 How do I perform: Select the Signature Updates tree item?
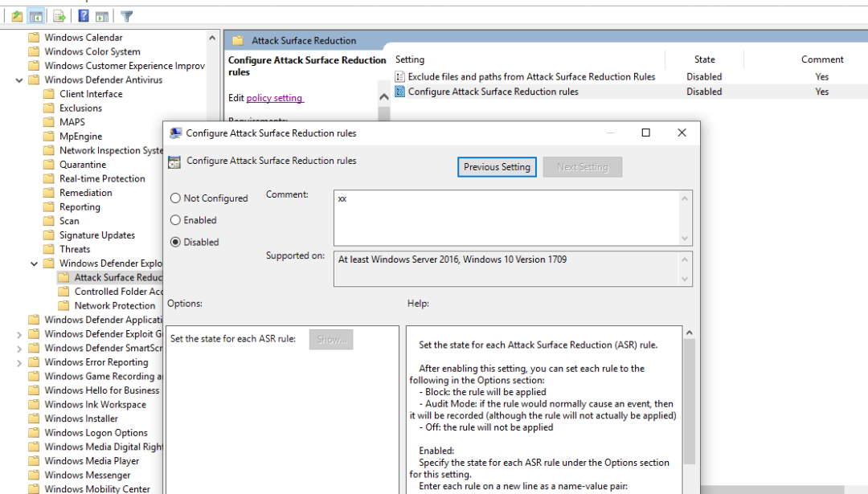tap(97, 235)
